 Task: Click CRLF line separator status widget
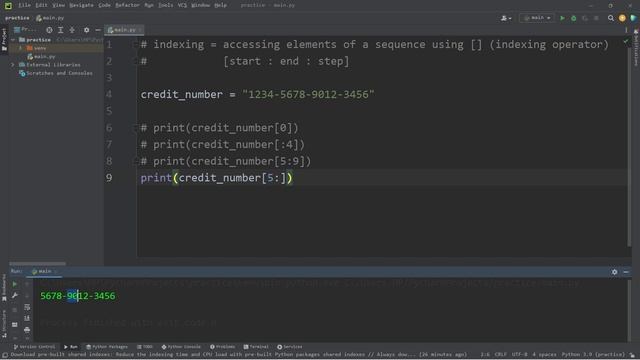pos(501,355)
